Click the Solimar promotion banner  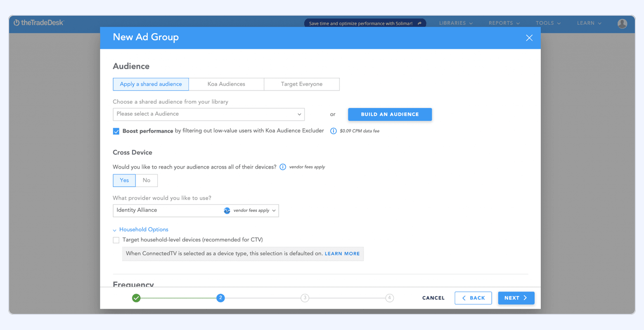pos(365,24)
